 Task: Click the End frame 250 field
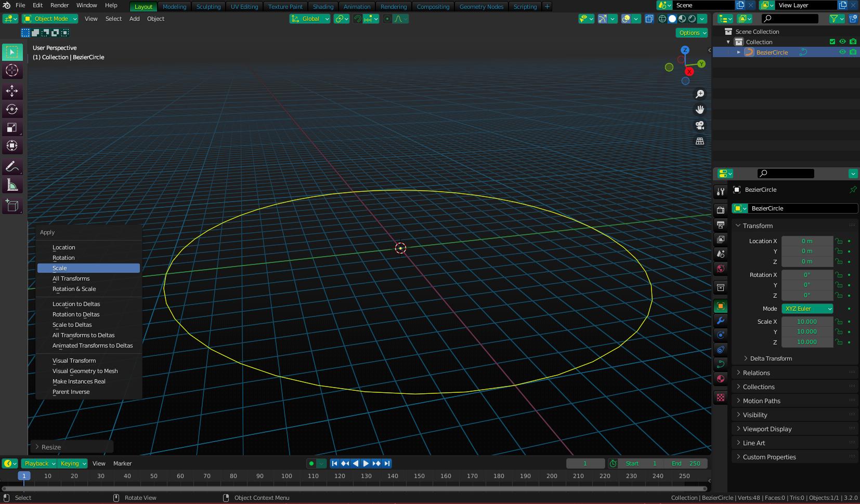pos(685,463)
